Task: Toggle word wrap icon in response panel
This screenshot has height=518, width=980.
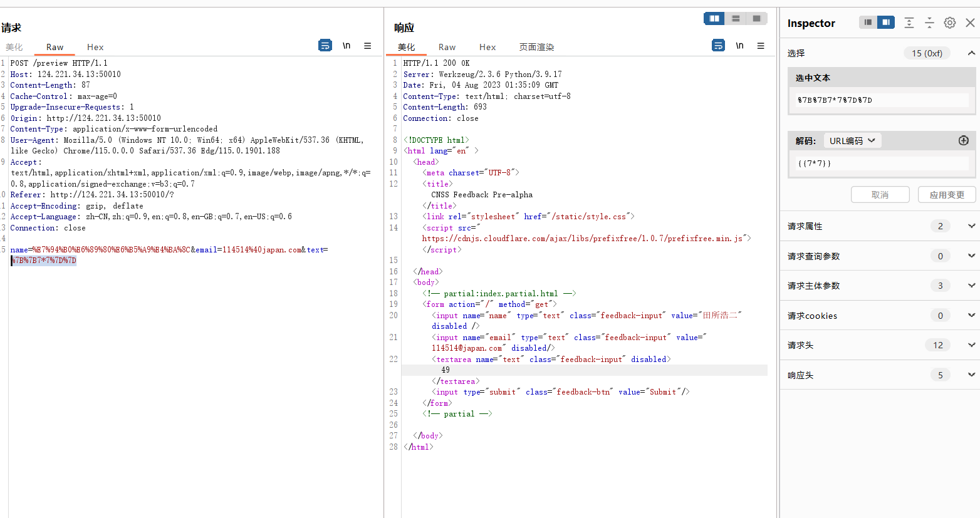Action: 719,46
